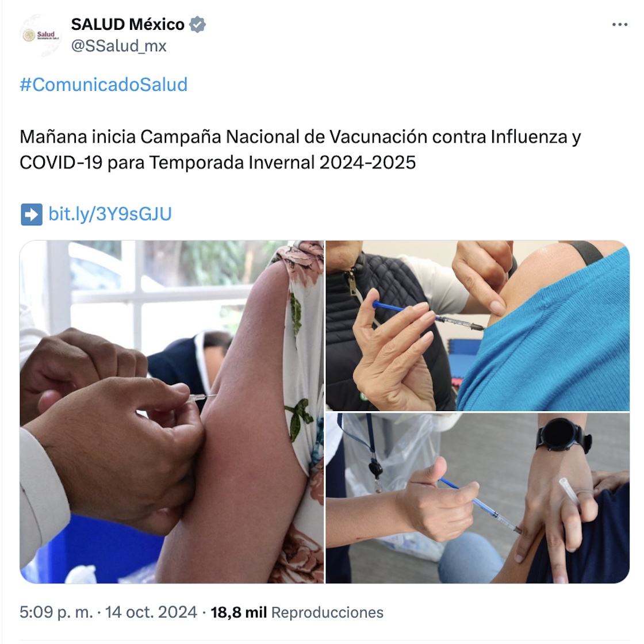Click the 14 oct. 2024 date
This screenshot has height=644, width=644.
coord(151,612)
